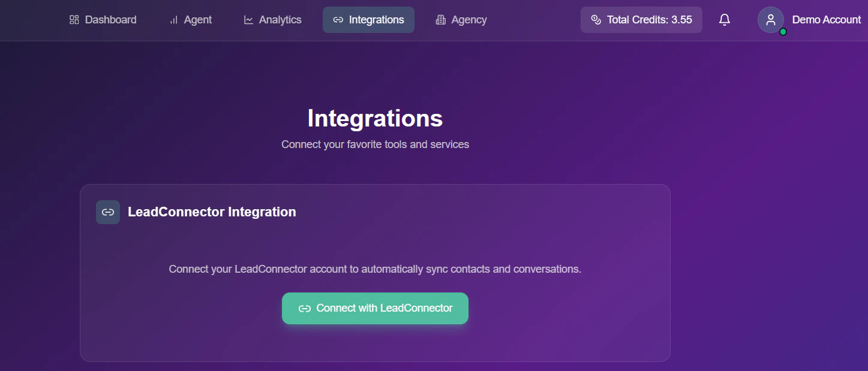Click the credits coin icon
This screenshot has width=868, height=371.
(596, 19)
